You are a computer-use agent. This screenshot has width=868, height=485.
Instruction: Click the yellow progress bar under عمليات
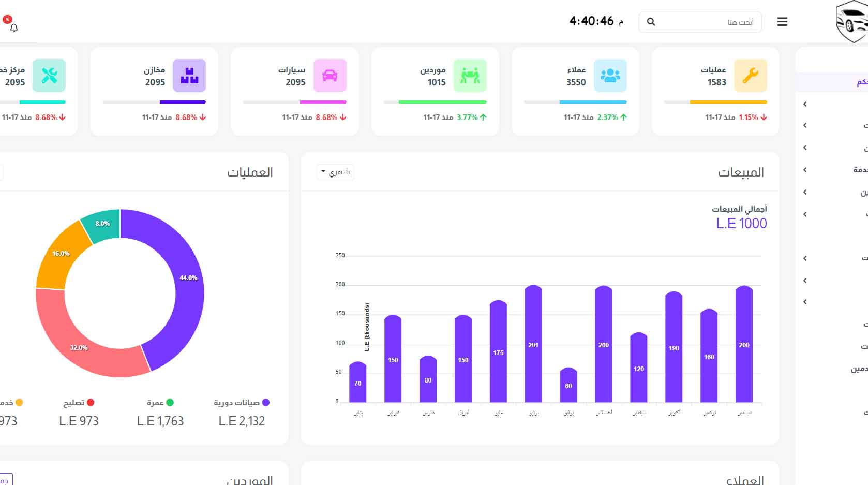click(x=728, y=102)
